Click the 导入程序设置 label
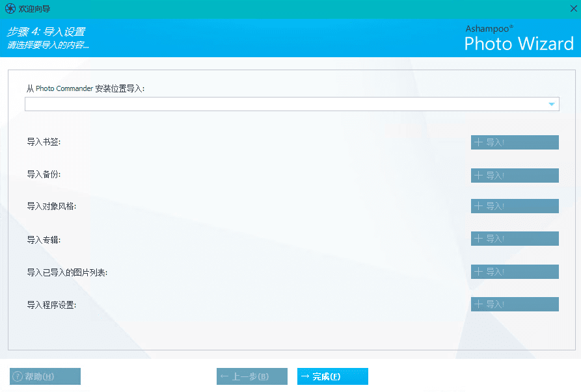Image resolution: width=581 pixels, height=392 pixels. [x=51, y=305]
